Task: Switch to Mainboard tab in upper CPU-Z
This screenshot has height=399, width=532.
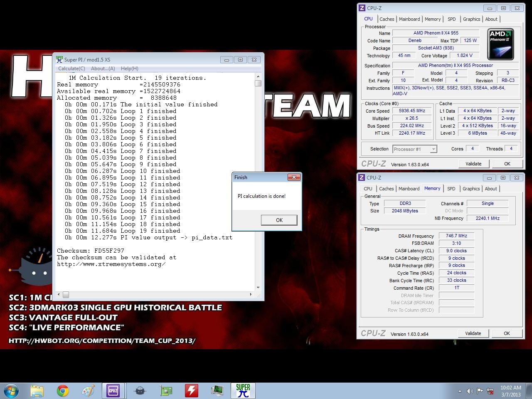Action: (409, 19)
